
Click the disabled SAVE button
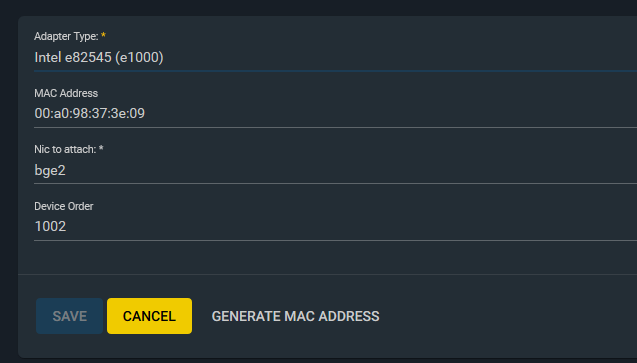tap(69, 316)
